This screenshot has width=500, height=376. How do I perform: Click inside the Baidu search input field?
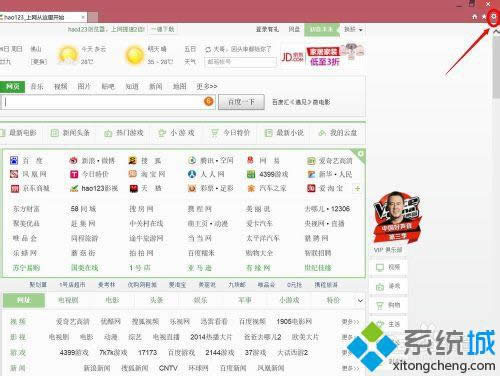[x=102, y=102]
